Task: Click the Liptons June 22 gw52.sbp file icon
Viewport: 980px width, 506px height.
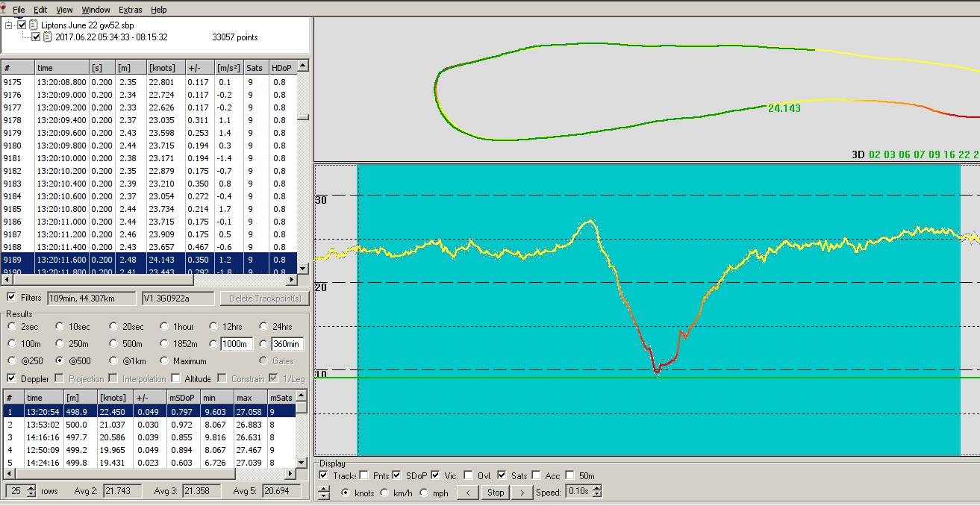Action: tap(34, 25)
